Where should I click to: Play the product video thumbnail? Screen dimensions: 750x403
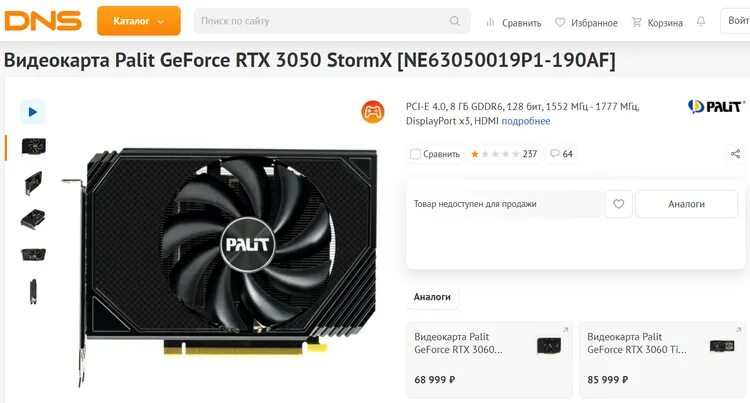click(33, 112)
